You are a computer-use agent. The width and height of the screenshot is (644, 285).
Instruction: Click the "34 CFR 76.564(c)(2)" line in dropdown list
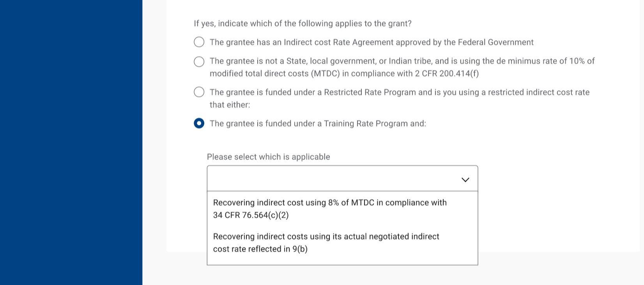[251, 215]
